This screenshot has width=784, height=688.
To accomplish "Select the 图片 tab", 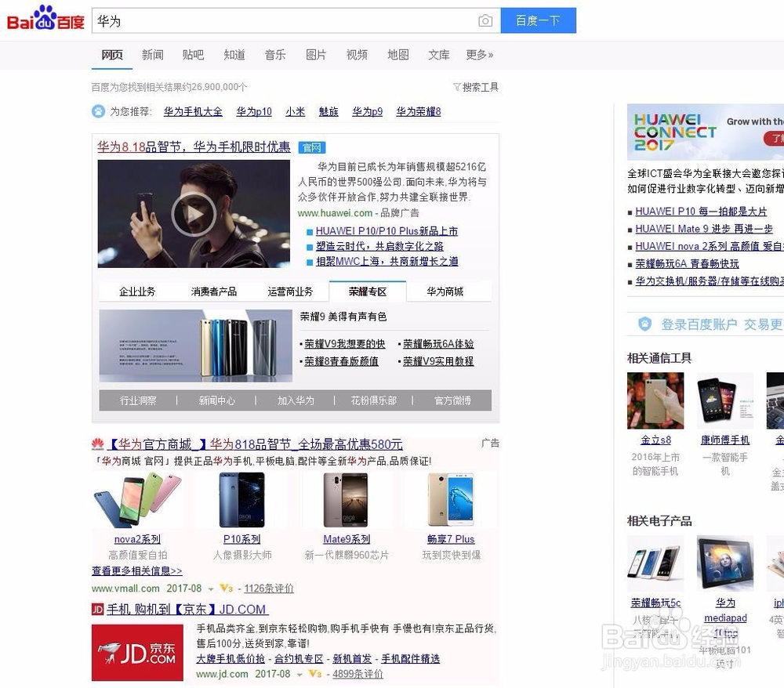I will click(x=316, y=55).
